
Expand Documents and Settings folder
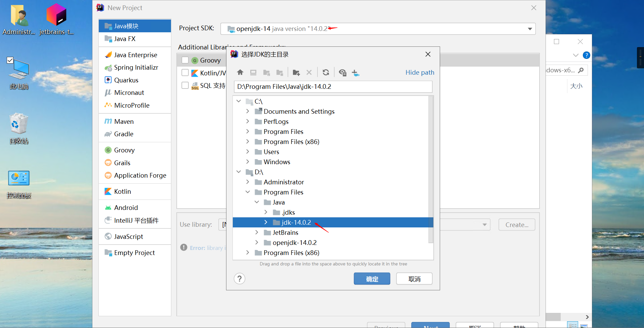248,111
